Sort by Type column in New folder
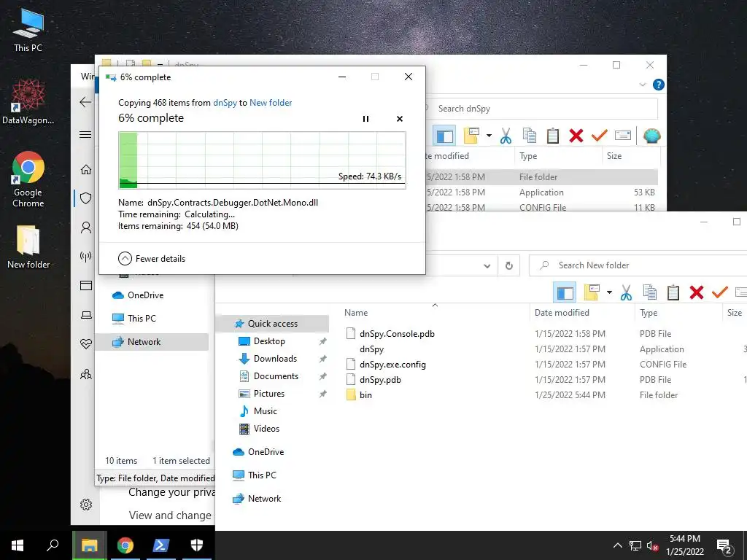Image resolution: width=747 pixels, height=560 pixels. click(649, 313)
